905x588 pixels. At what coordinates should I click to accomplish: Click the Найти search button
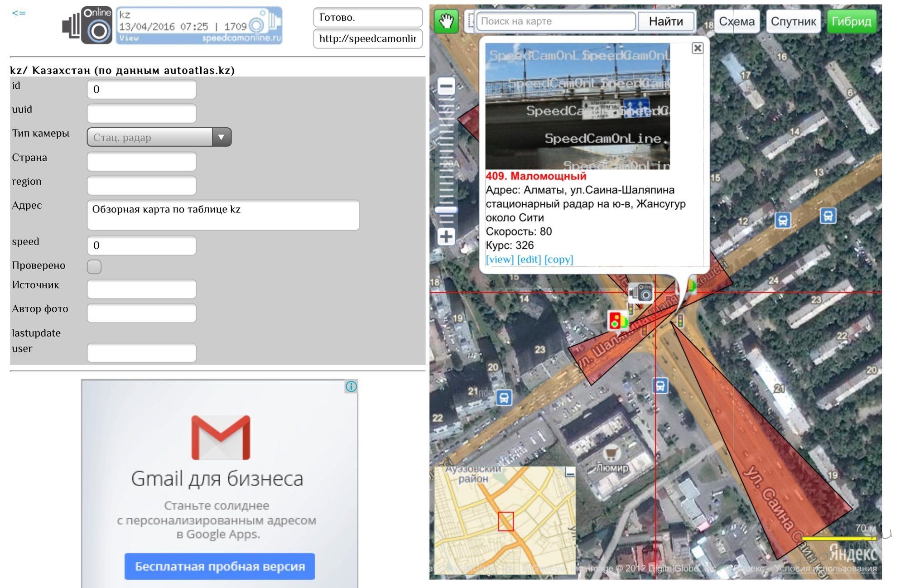(x=666, y=21)
